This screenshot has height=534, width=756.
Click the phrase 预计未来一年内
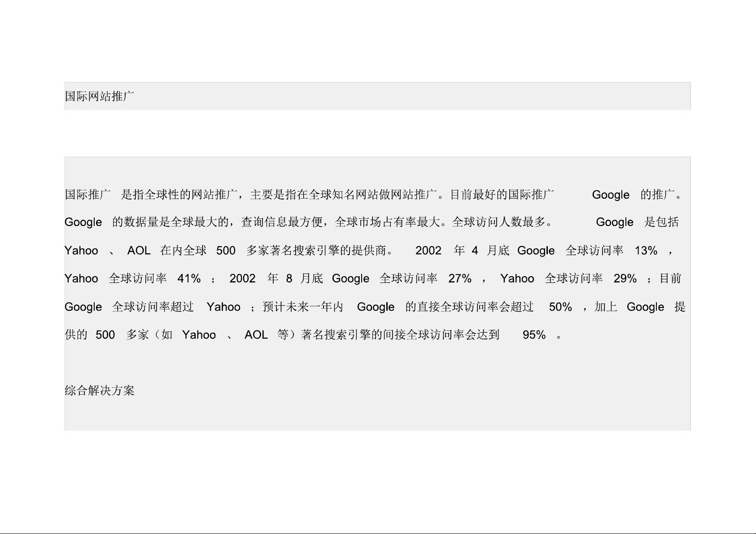click(303, 307)
